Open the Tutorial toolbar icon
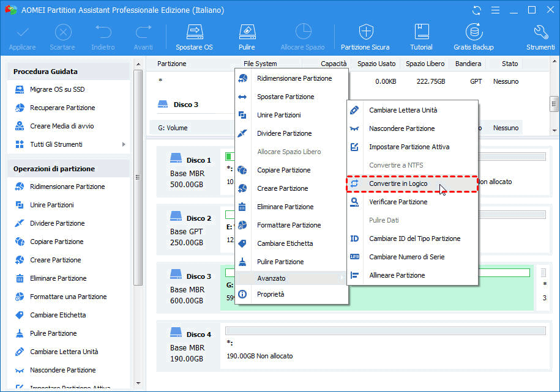Screen dimensions: 560x392 click(422, 32)
